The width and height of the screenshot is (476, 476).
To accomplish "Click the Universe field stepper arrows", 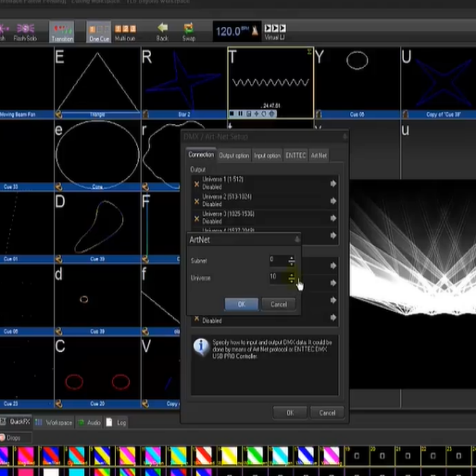I will [291, 278].
